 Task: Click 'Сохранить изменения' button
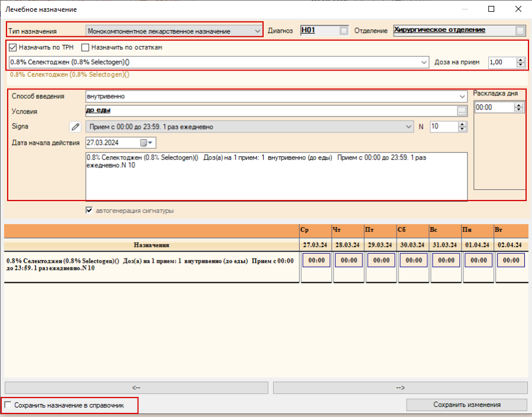tap(467, 405)
